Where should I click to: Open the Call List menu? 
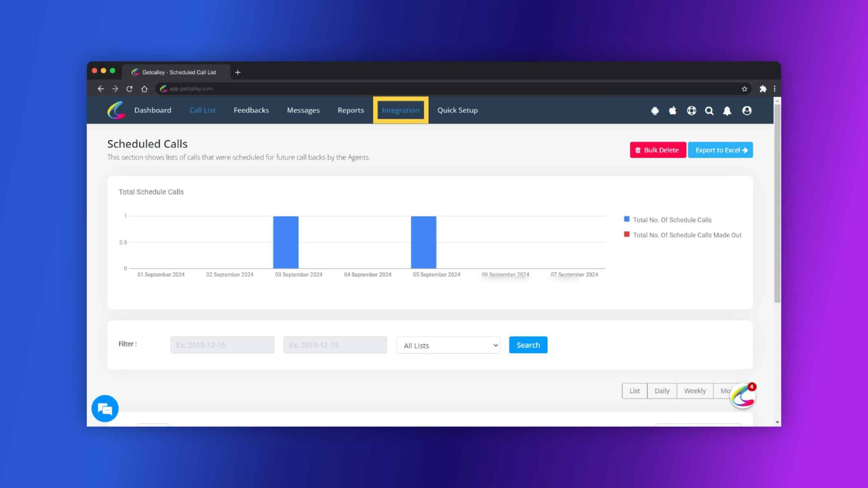(x=202, y=110)
